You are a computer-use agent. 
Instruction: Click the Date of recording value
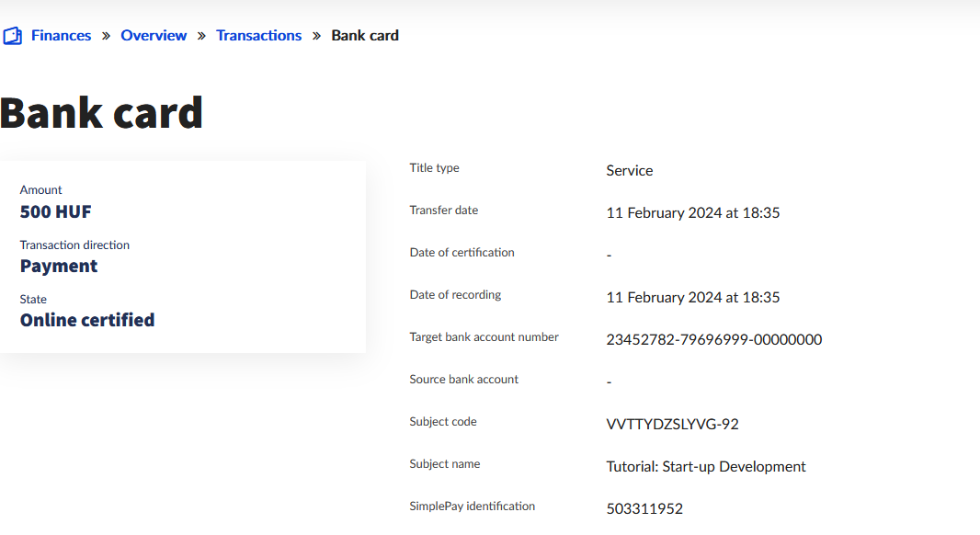[x=693, y=298]
